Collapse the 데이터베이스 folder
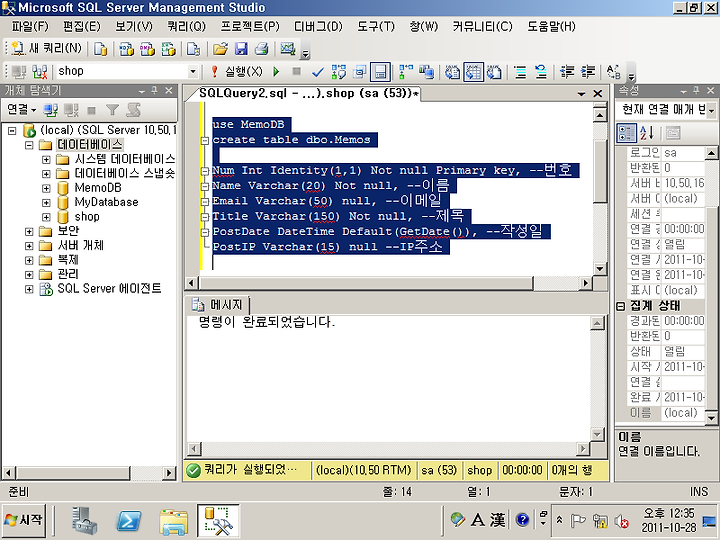Image resolution: width=720 pixels, height=540 pixels. tap(29, 145)
